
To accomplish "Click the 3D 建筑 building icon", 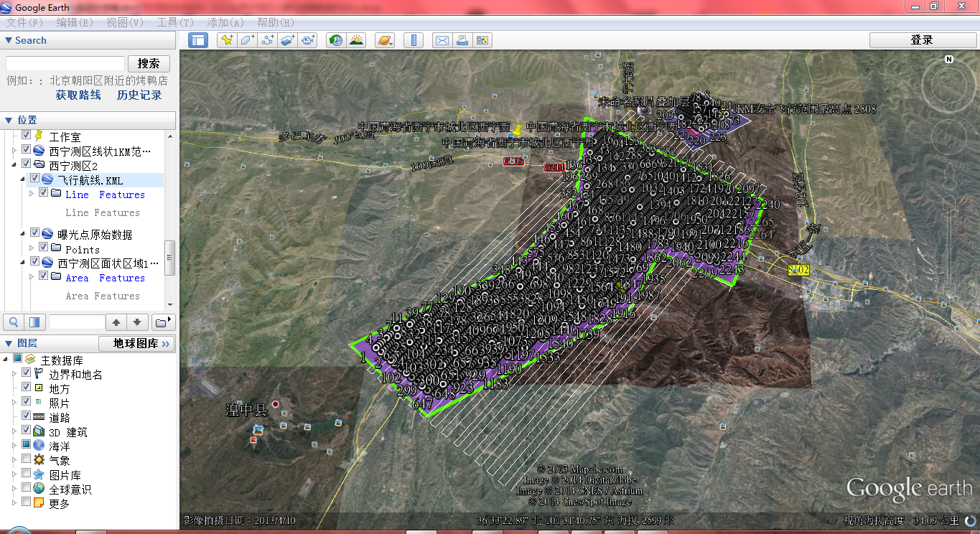I will [39, 431].
